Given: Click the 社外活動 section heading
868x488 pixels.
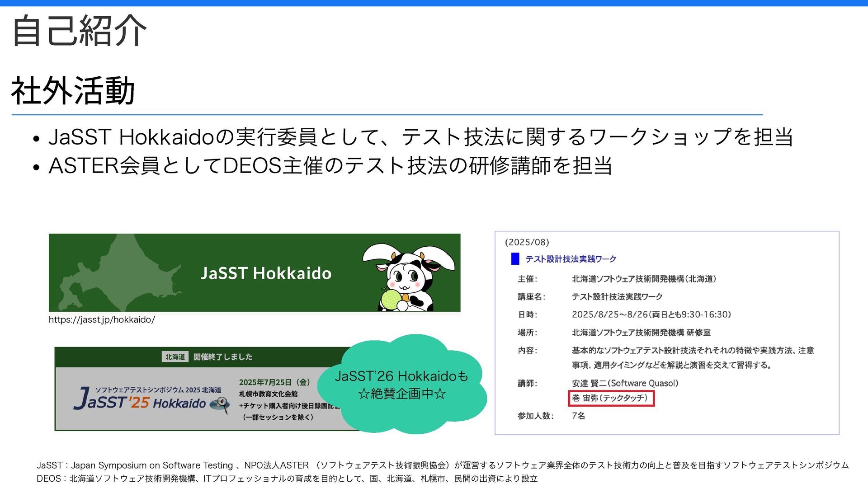Looking at the screenshot, I should pyautogui.click(x=73, y=90).
